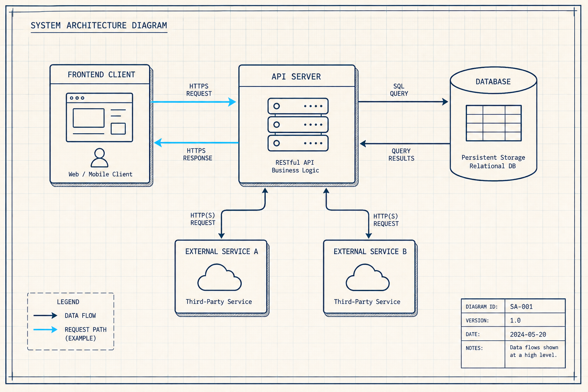
Task: Click the RESTful API Business Logic caption
Action: click(295, 166)
